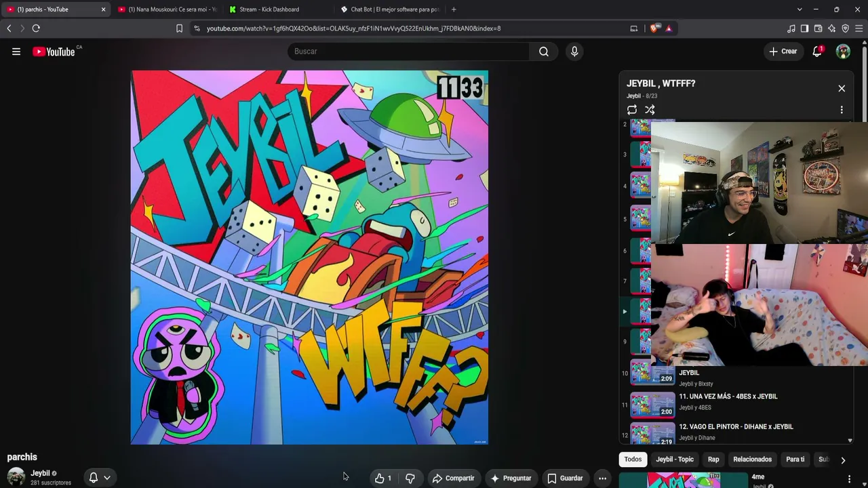Select the Rap filter chip
Image resolution: width=868 pixels, height=488 pixels.
point(713,460)
